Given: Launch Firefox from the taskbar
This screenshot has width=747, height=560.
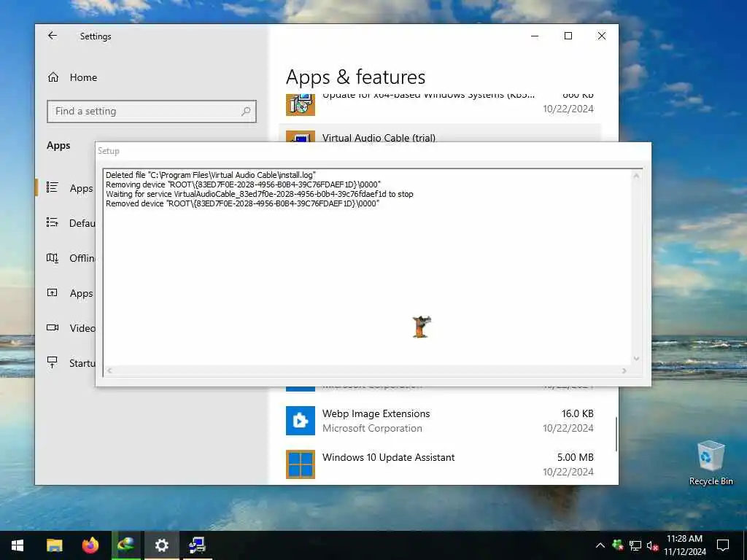Looking at the screenshot, I should point(90,545).
